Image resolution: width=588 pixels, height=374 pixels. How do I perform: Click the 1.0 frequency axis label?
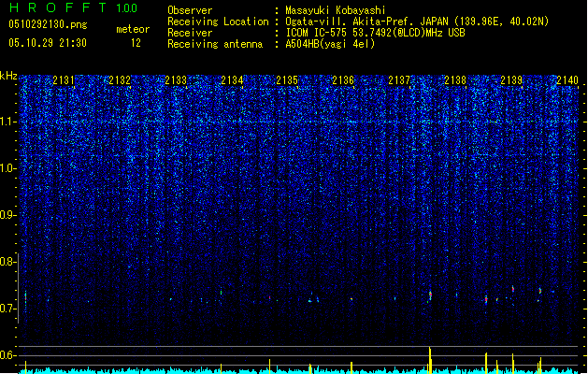point(7,168)
